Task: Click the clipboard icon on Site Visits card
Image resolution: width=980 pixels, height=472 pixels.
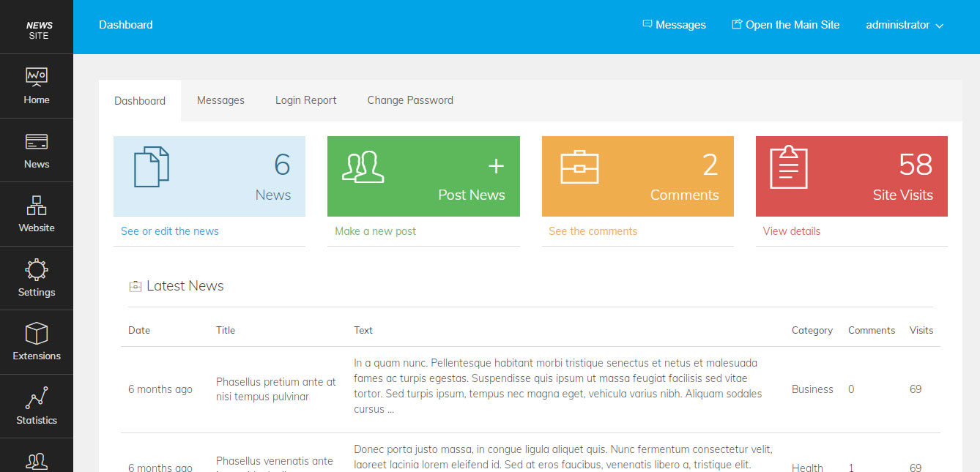Action: click(x=789, y=167)
